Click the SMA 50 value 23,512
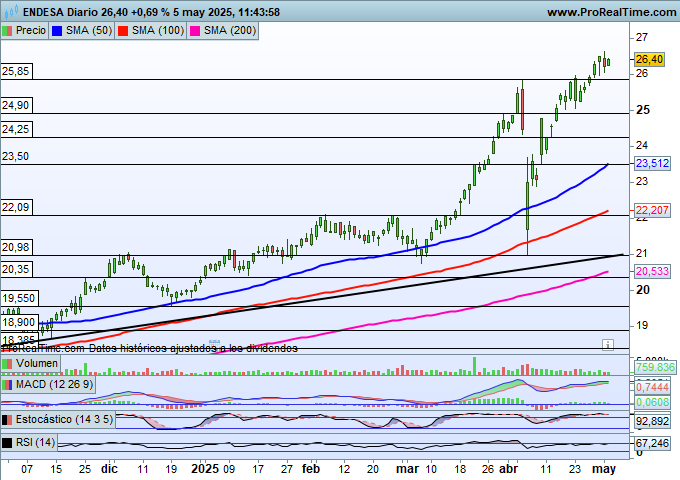 click(x=652, y=163)
